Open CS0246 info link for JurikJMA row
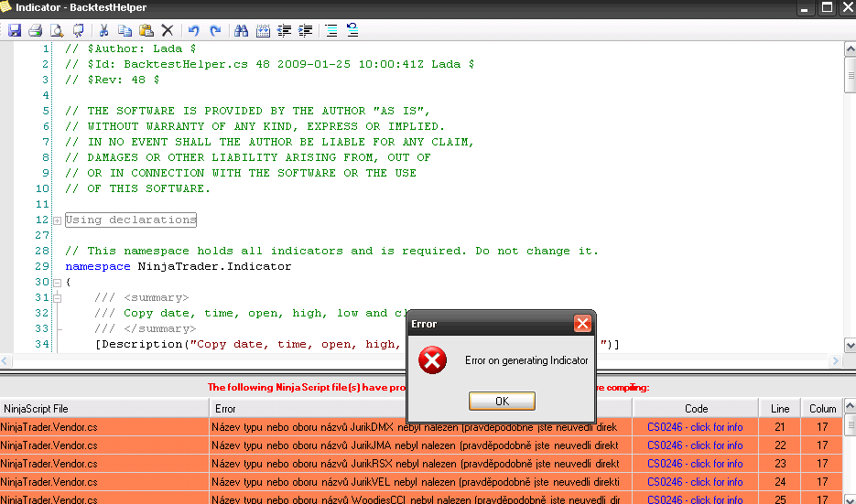Image resolution: width=856 pixels, height=504 pixels. coord(695,445)
